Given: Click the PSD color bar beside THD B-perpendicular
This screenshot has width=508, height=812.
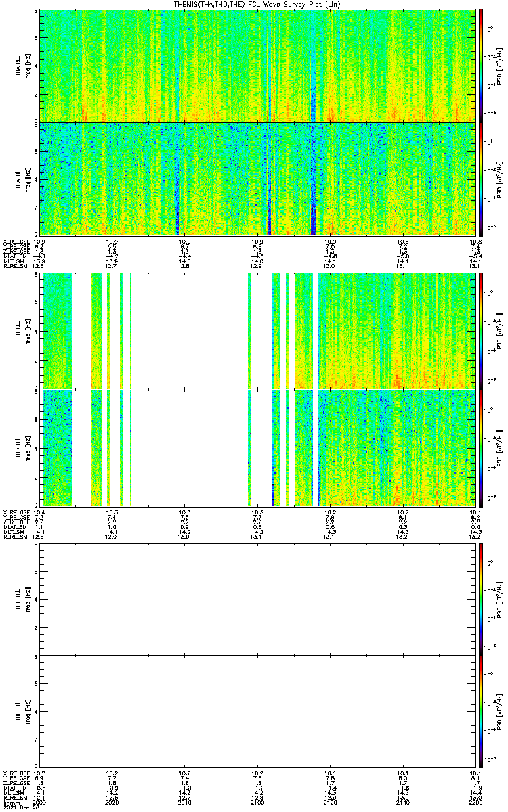Looking at the screenshot, I should point(481,331).
